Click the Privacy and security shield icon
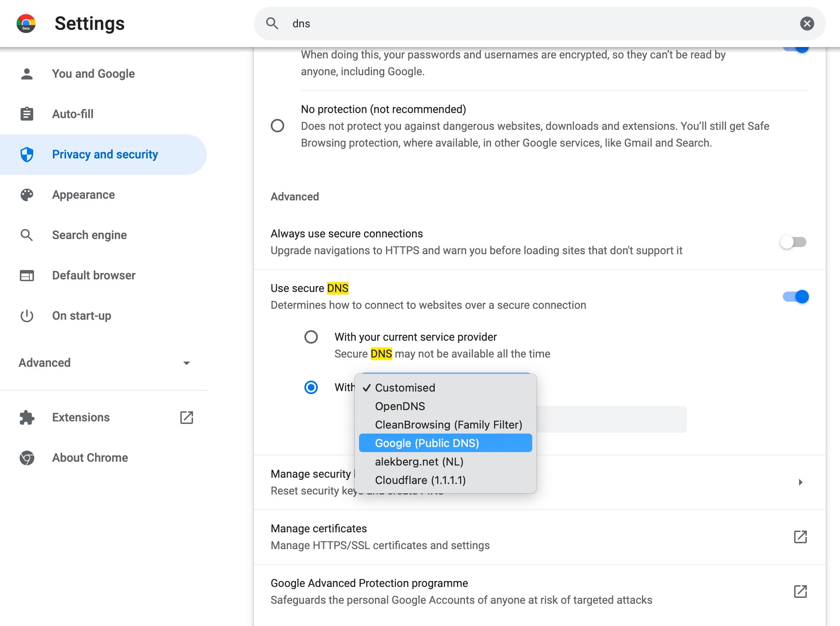Screen dimensions: 840x626 coord(27,155)
